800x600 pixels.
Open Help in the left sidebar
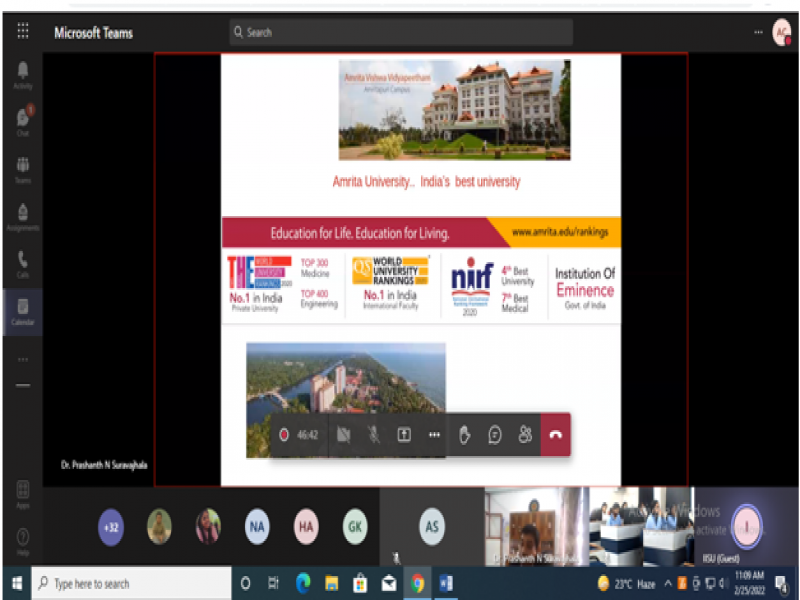pyautogui.click(x=22, y=542)
